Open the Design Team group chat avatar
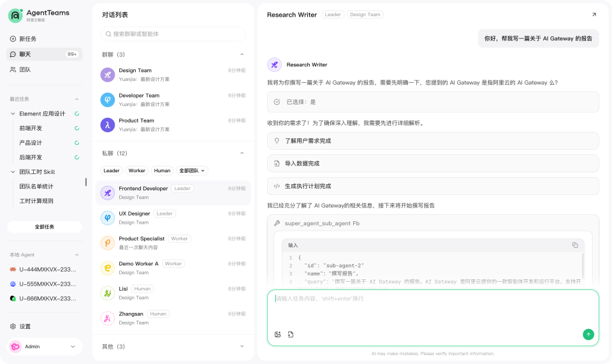This screenshot has width=612, height=364. pos(108,75)
